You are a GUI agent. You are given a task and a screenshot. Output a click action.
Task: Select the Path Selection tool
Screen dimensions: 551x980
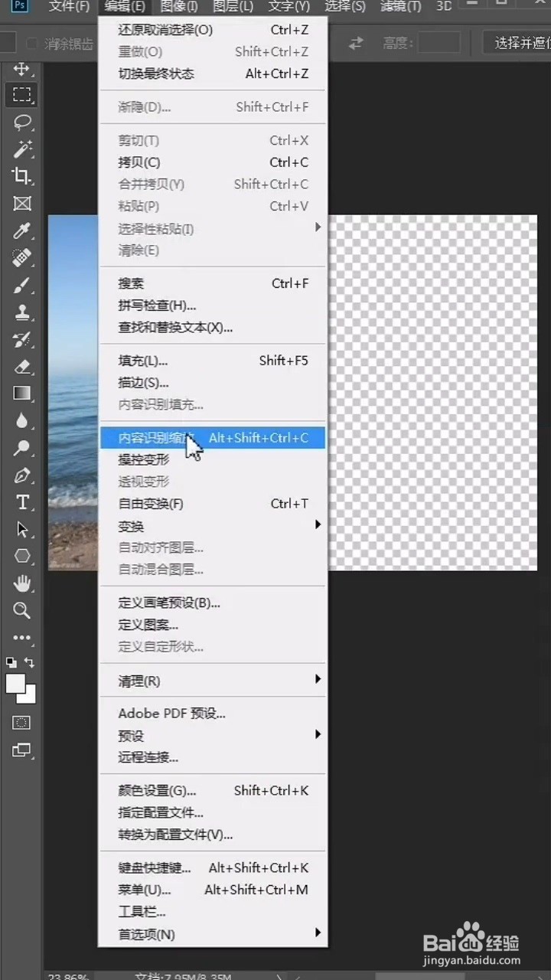(x=21, y=529)
